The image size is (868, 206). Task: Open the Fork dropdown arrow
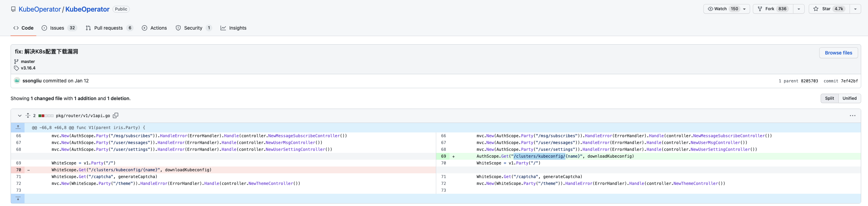tap(798, 9)
